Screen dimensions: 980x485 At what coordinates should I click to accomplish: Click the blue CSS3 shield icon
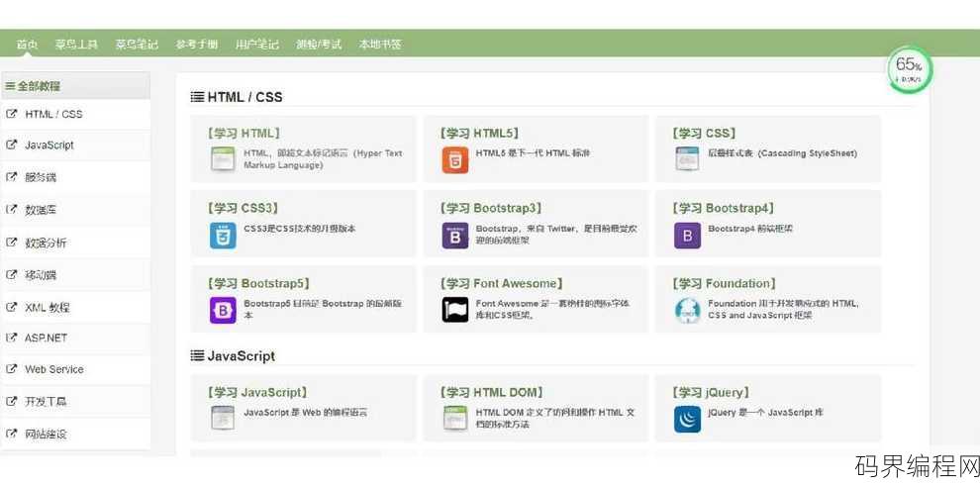point(223,236)
